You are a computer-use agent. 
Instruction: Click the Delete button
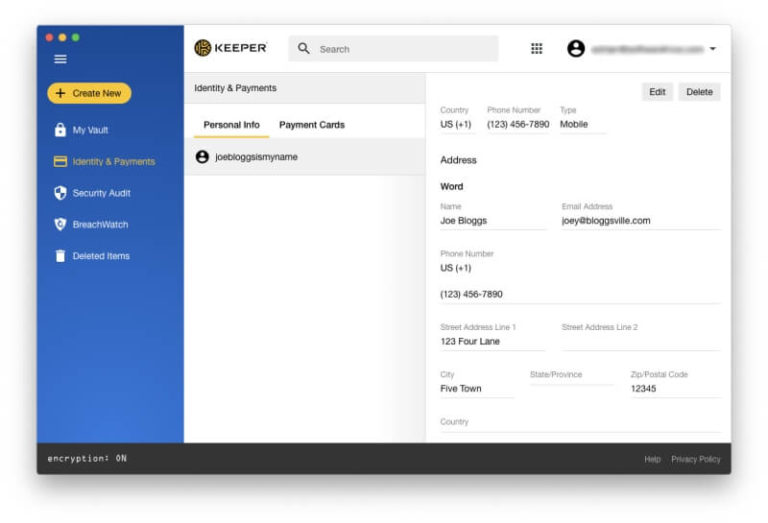point(699,92)
